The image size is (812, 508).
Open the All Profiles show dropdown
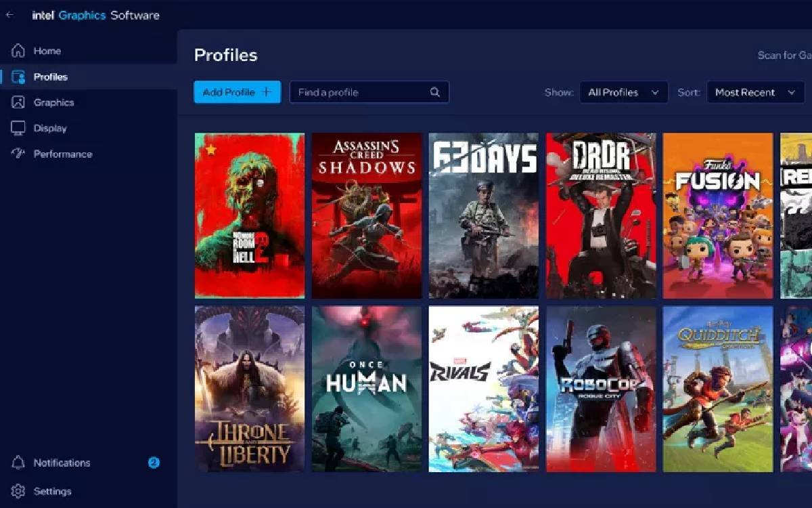pyautogui.click(x=624, y=92)
